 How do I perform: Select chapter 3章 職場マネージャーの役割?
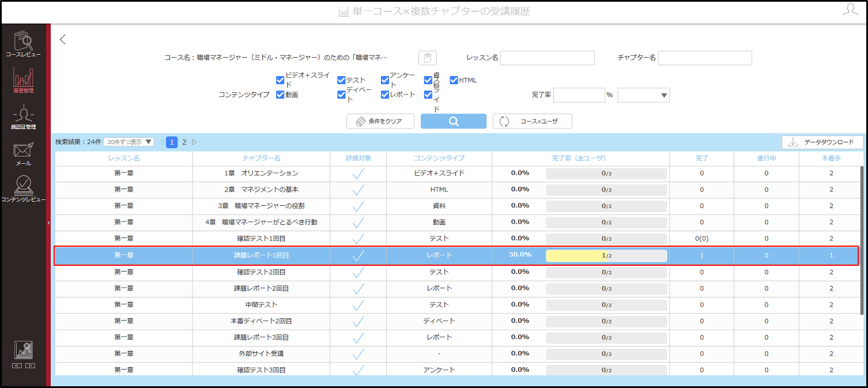click(261, 206)
